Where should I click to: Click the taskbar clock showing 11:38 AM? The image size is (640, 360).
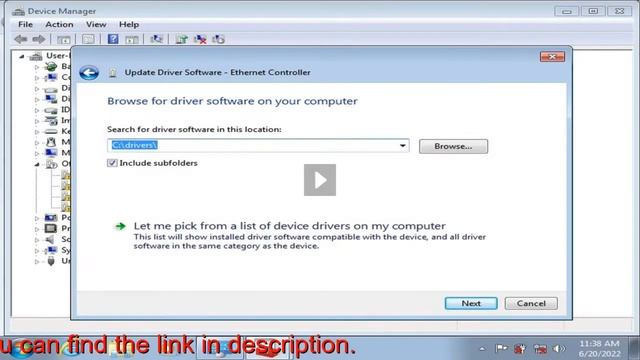tap(600, 348)
